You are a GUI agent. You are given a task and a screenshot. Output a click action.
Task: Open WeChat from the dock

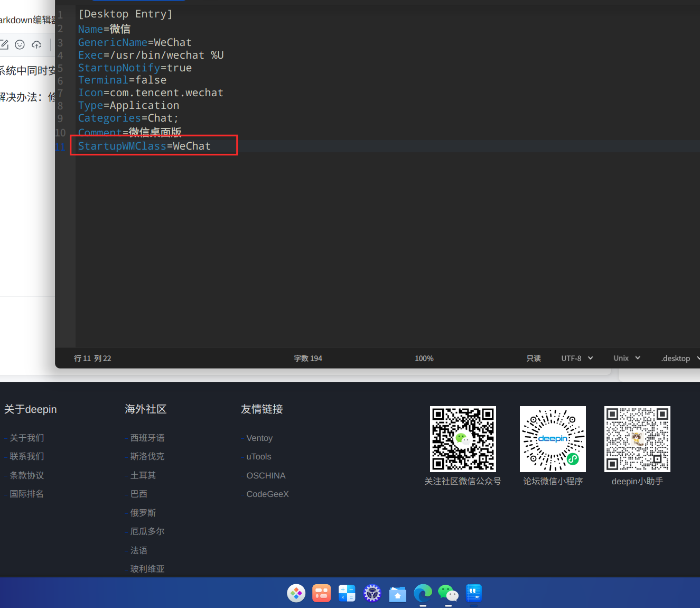coord(449,593)
